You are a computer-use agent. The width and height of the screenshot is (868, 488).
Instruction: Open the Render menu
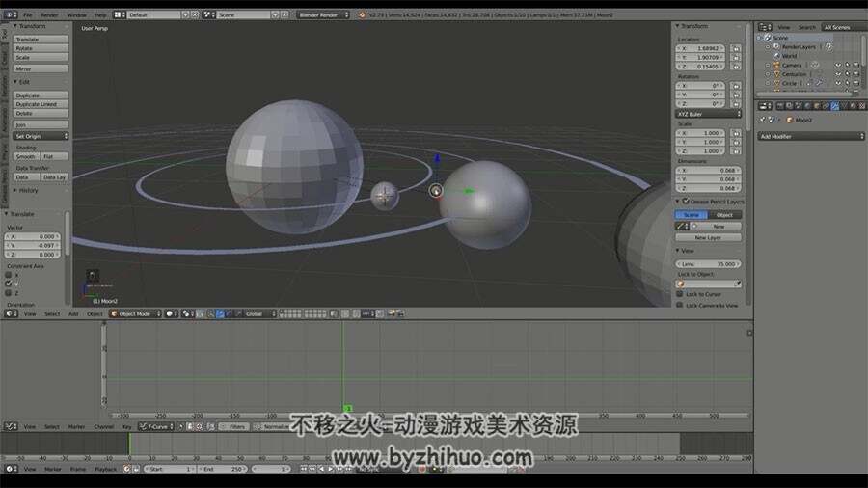click(49, 14)
